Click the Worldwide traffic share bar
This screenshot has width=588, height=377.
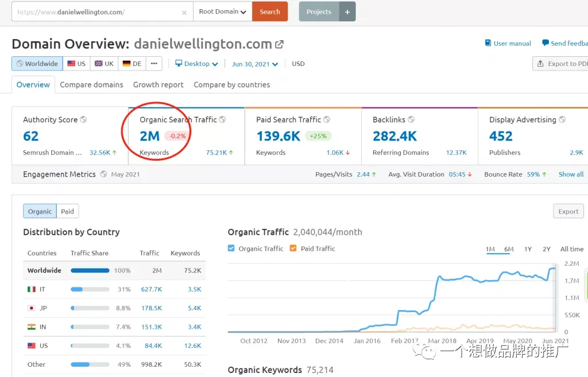tap(90, 271)
